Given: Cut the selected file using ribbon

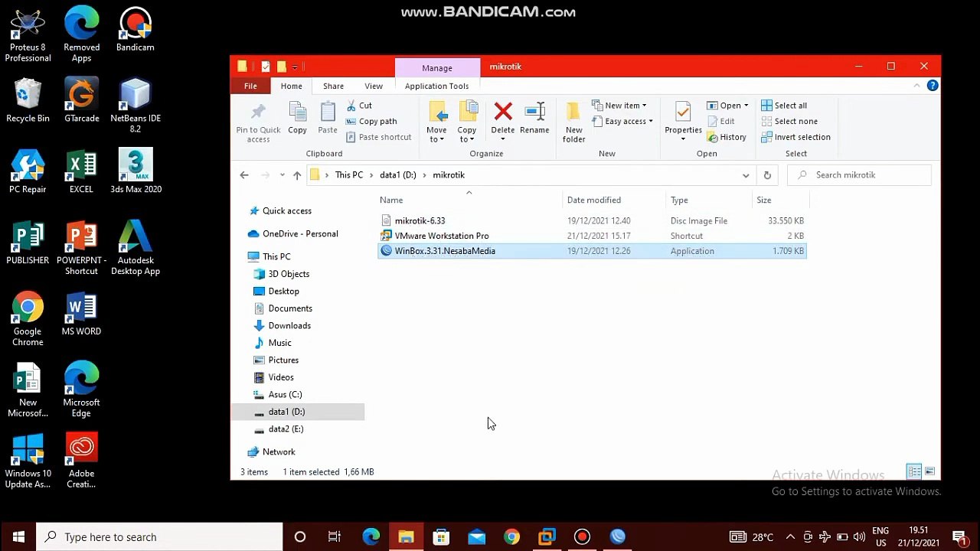Looking at the screenshot, I should pyautogui.click(x=358, y=106).
